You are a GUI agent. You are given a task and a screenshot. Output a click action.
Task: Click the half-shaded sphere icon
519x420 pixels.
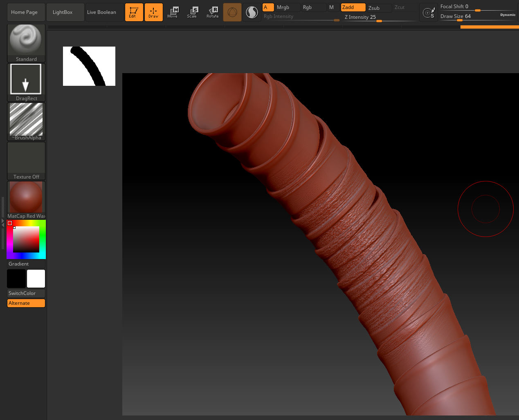point(252,12)
